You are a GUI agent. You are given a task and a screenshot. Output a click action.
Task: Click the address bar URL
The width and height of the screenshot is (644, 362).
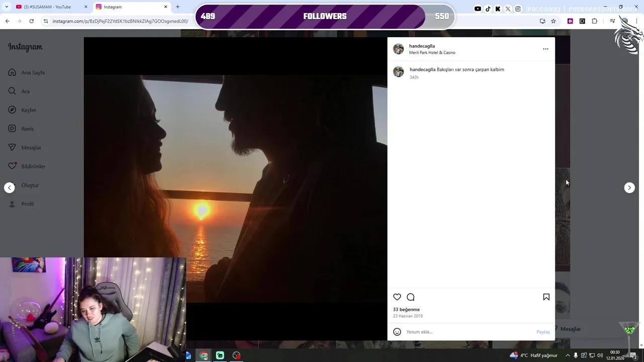[120, 21]
